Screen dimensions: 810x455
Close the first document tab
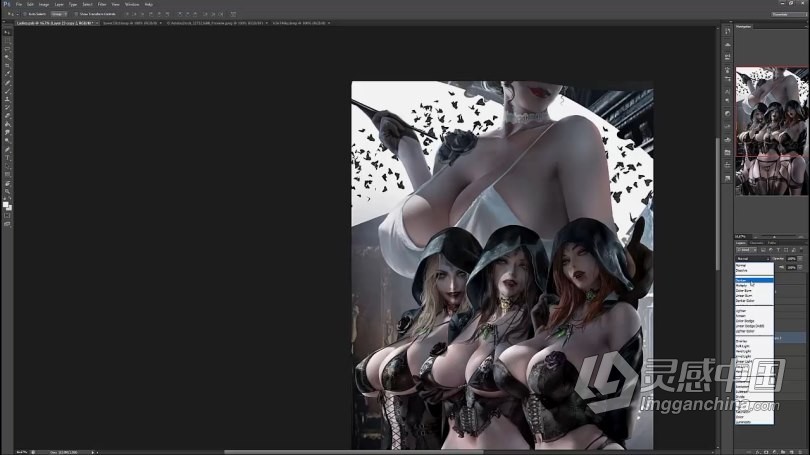[97, 23]
